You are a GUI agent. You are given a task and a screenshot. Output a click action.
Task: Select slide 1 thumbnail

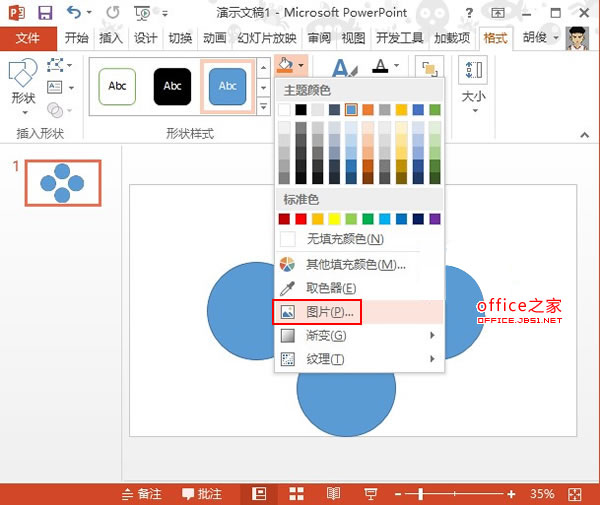pyautogui.click(x=63, y=183)
